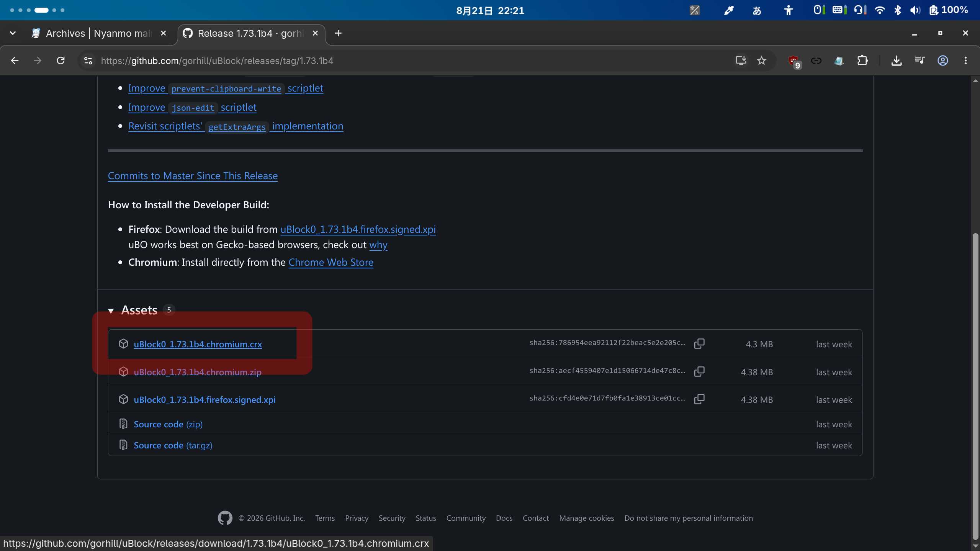Click the chain link extension icon
The height and width of the screenshot is (551, 980).
(x=816, y=60)
